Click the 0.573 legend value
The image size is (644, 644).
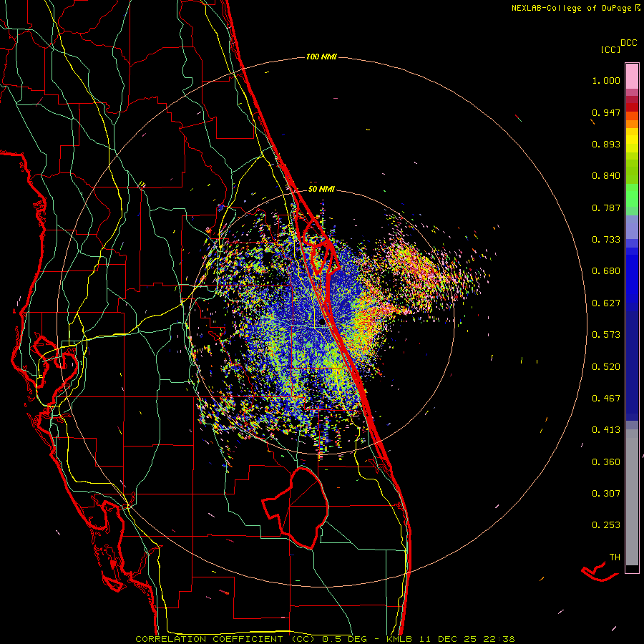[x=606, y=335]
